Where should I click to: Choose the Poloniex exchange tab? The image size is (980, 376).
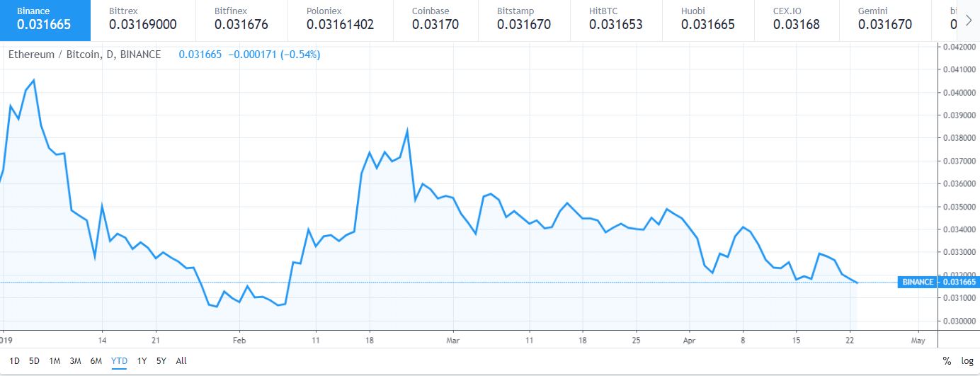click(340, 19)
